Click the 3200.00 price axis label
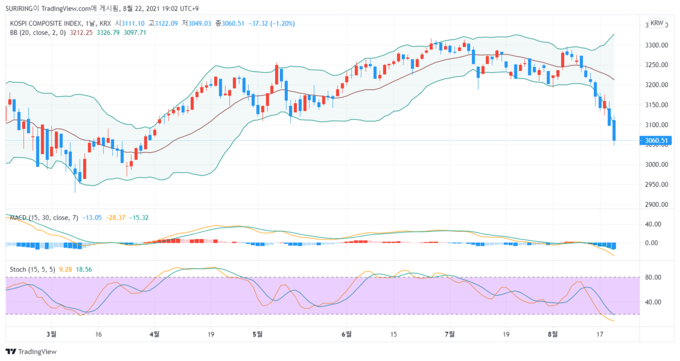Image resolution: width=680 pixels, height=361 pixels. coord(657,85)
